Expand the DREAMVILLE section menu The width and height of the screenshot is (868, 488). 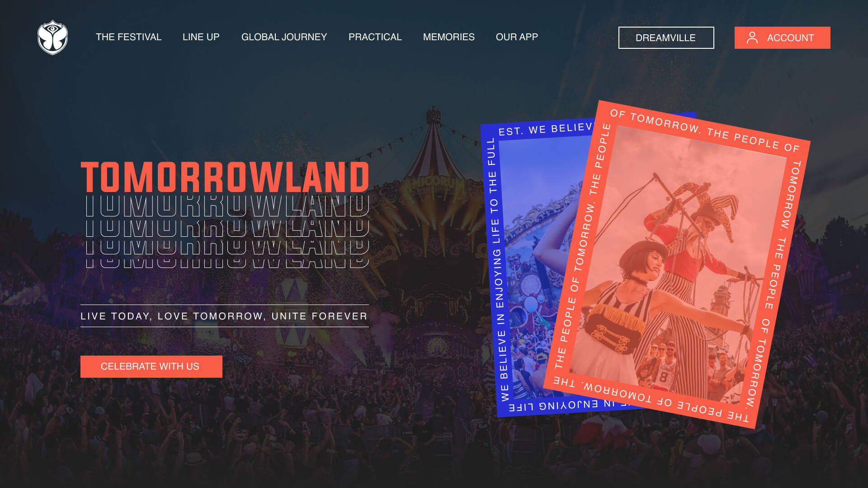666,38
